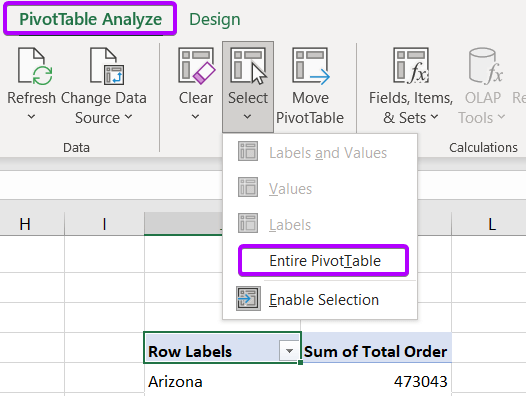Click the Labels and Values menu icon

pos(248,151)
